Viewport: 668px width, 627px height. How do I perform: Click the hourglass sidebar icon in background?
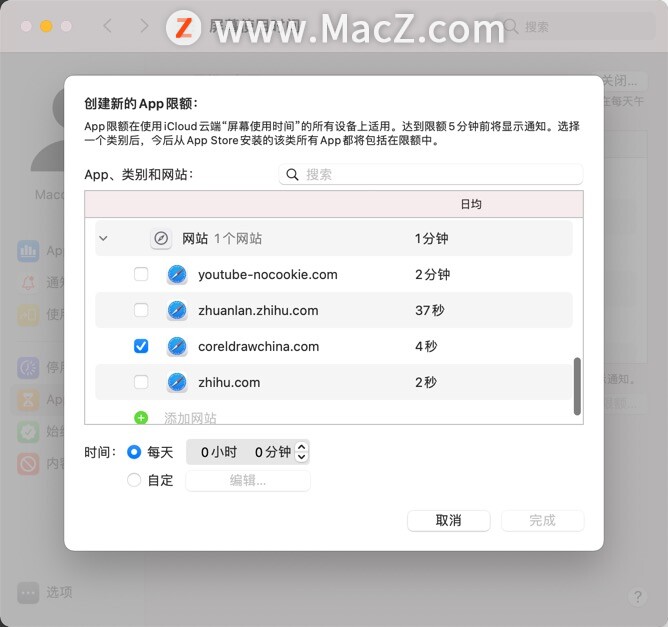pyautogui.click(x=28, y=400)
